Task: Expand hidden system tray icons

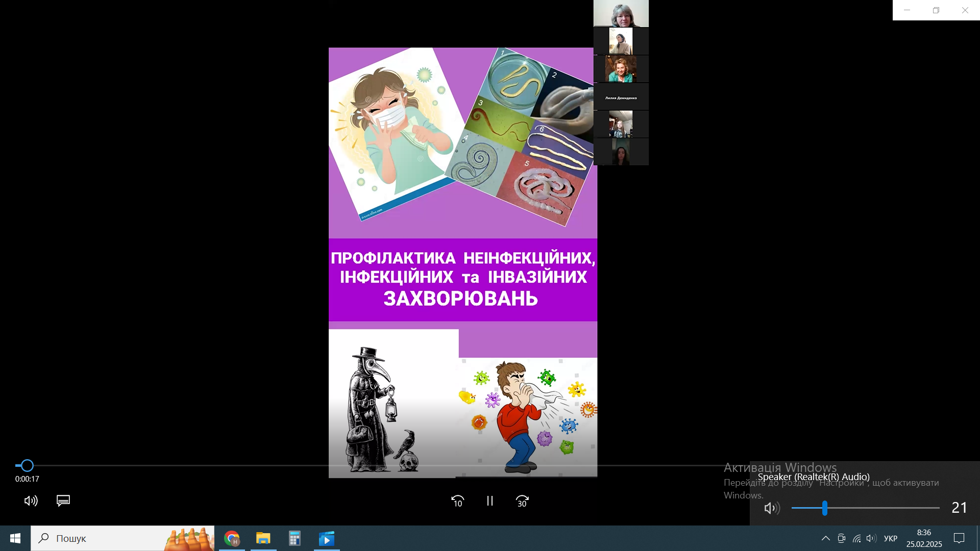Action: click(x=825, y=538)
